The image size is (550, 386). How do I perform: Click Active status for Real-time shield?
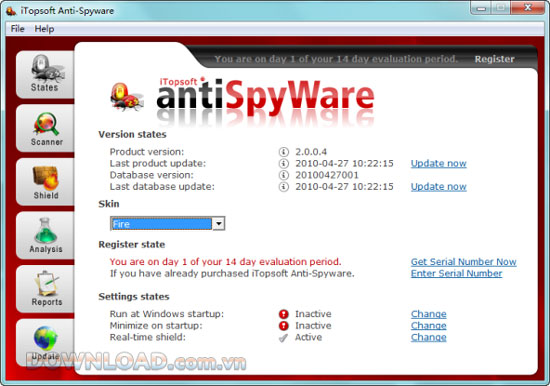point(308,337)
